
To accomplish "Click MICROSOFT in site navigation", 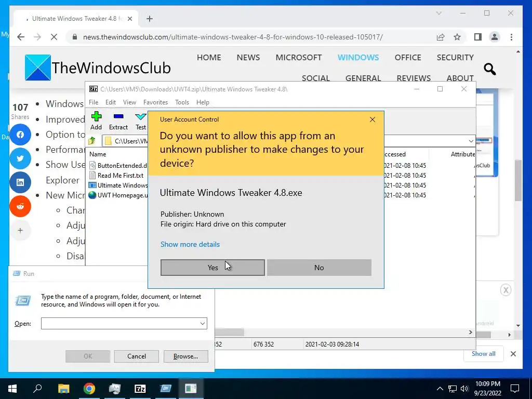I will pyautogui.click(x=299, y=57).
